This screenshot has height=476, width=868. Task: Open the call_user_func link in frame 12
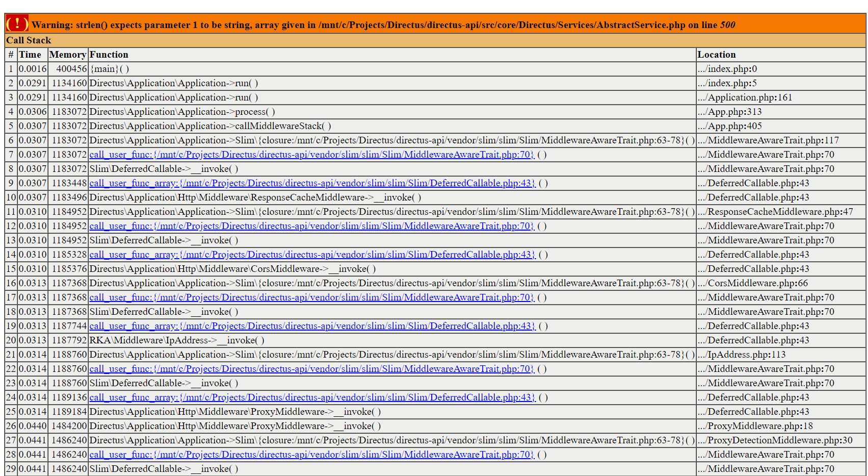click(x=310, y=226)
